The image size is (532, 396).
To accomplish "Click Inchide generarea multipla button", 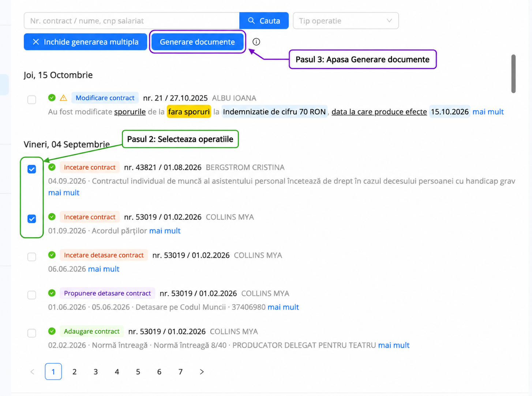I will coord(85,42).
